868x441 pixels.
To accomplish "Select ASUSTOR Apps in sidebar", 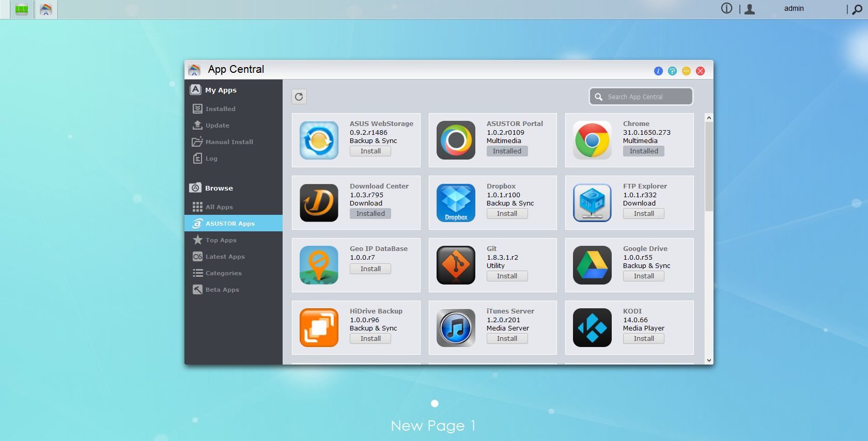I will point(234,224).
